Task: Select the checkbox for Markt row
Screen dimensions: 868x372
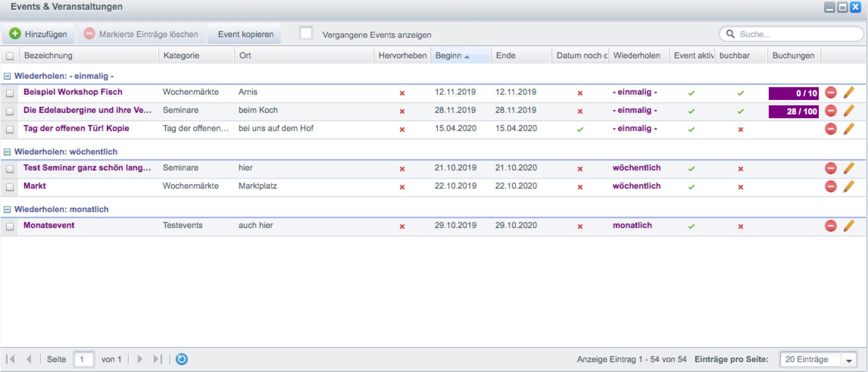Action: 10,187
